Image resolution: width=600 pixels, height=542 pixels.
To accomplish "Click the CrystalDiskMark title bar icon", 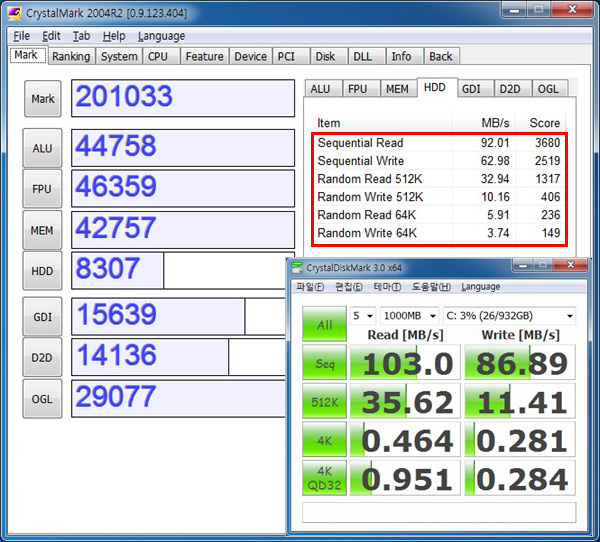I will [297, 268].
